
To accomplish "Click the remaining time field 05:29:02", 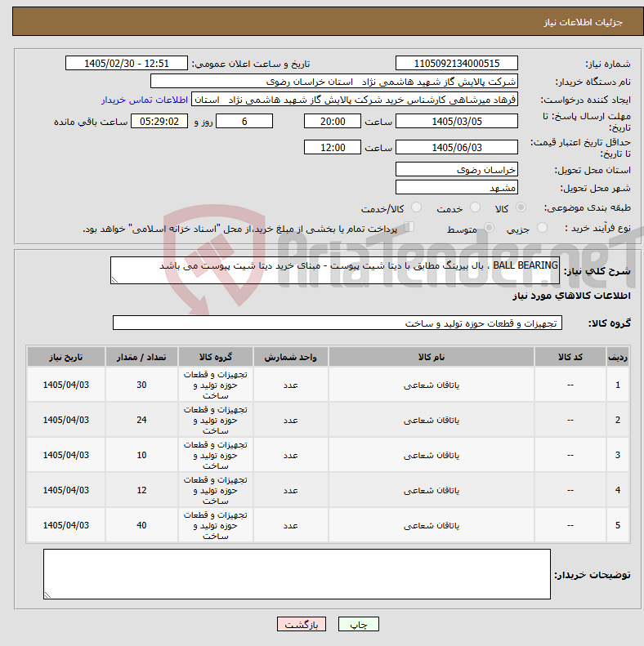I will pyautogui.click(x=159, y=121).
